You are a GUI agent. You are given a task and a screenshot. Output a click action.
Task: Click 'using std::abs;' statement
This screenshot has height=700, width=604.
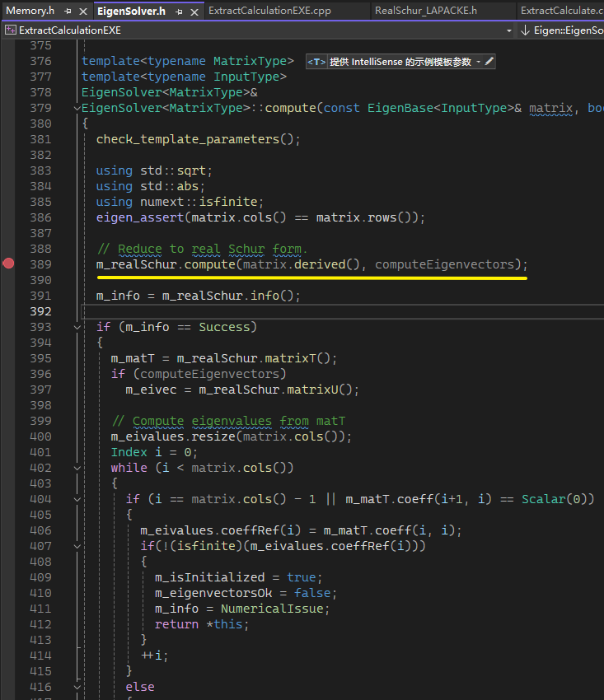(x=151, y=186)
